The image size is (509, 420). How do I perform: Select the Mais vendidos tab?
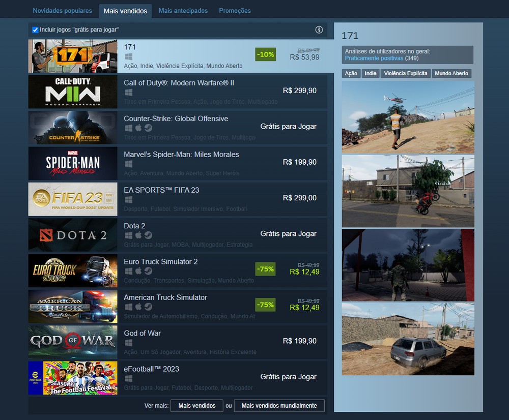coord(125,11)
